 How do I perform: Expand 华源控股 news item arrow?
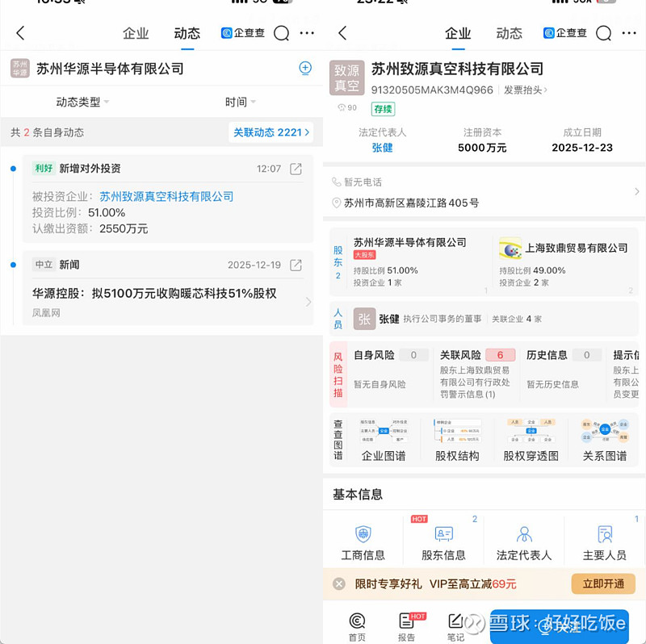click(308, 302)
